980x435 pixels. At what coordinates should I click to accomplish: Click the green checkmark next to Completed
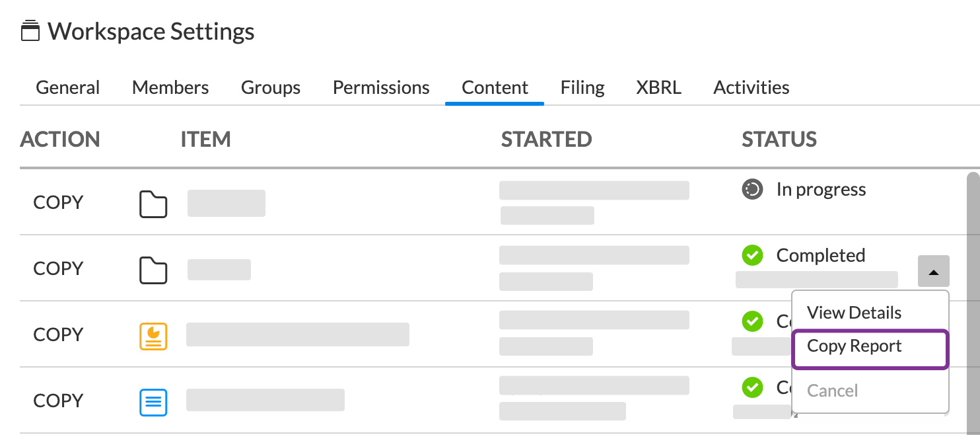click(x=752, y=255)
